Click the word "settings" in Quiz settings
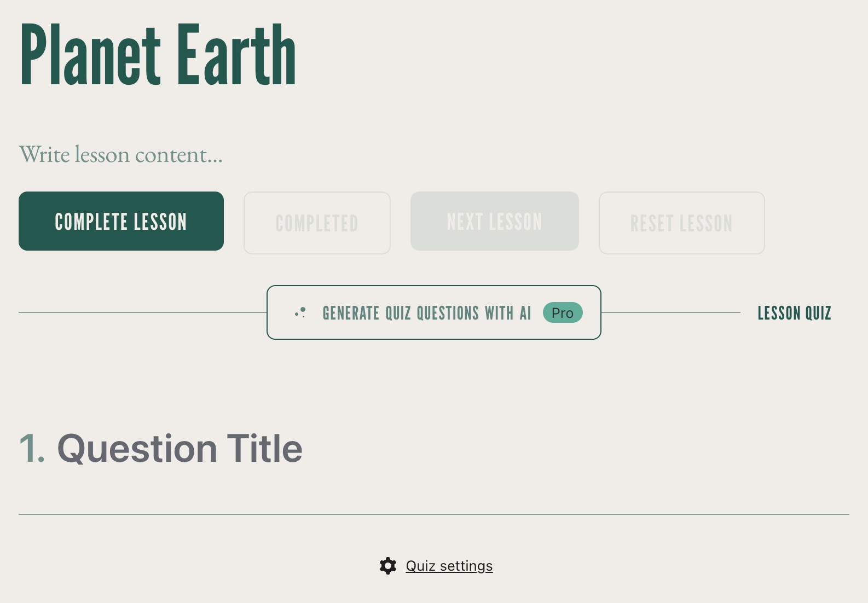 click(x=466, y=566)
